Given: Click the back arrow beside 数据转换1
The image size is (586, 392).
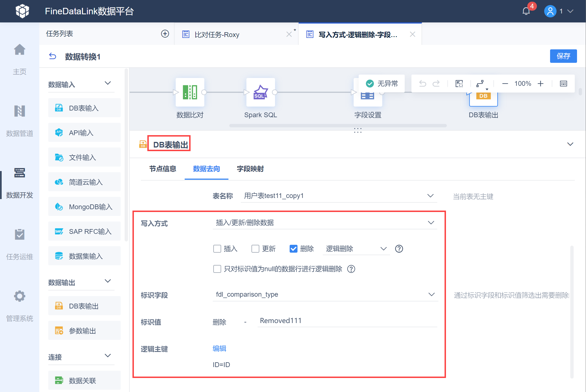Looking at the screenshot, I should 52,56.
